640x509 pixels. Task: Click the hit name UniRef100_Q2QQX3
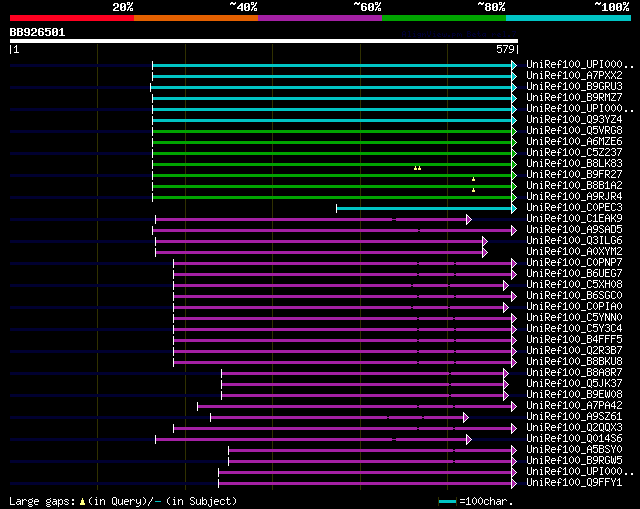pos(574,427)
